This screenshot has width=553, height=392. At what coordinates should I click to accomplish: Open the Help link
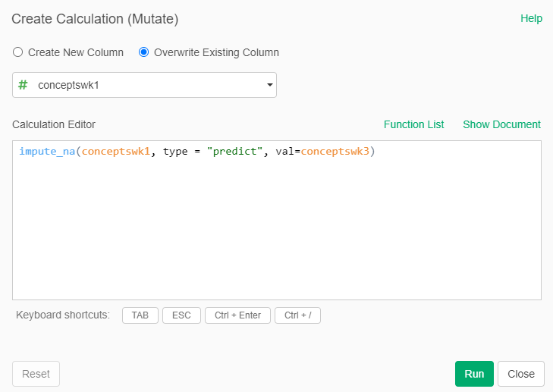[x=531, y=18]
